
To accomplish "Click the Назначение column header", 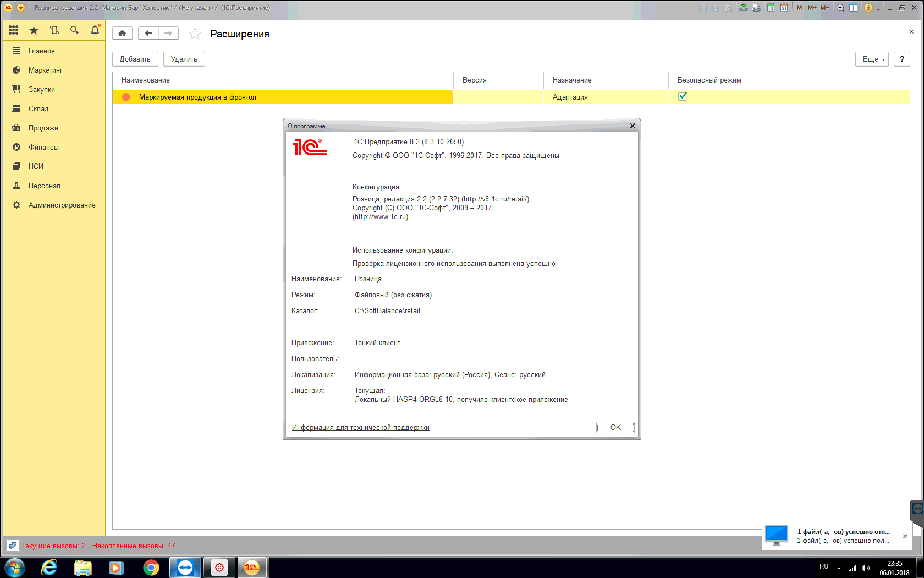I will pyautogui.click(x=606, y=80).
